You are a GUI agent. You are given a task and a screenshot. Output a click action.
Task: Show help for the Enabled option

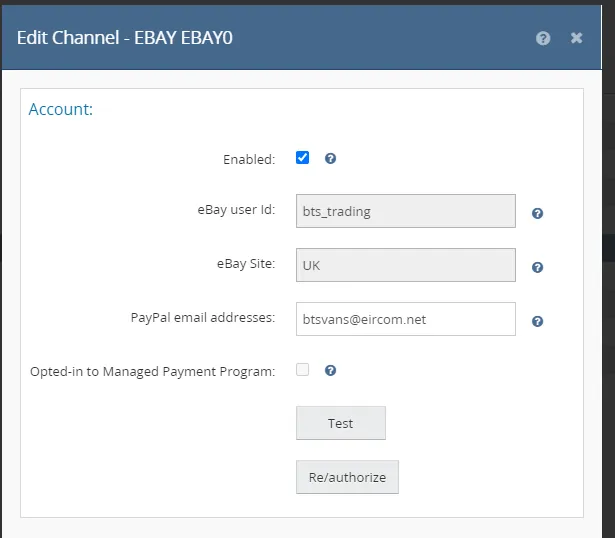pos(330,158)
